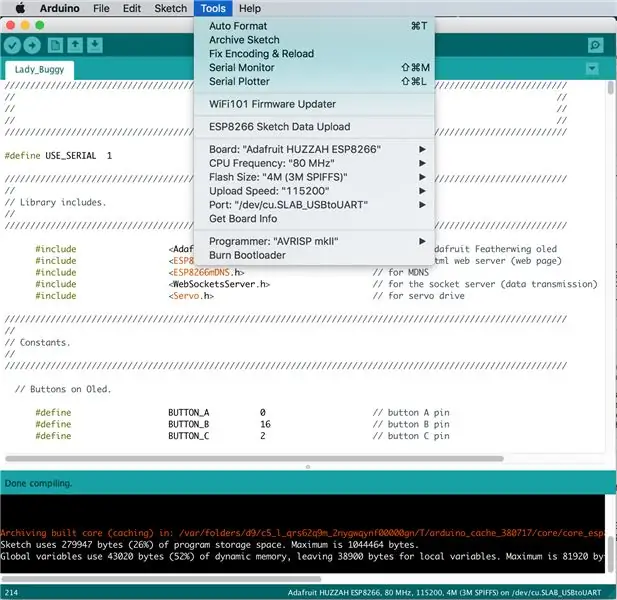Click the '// Buttons on Oled.' comment

(x=63, y=390)
